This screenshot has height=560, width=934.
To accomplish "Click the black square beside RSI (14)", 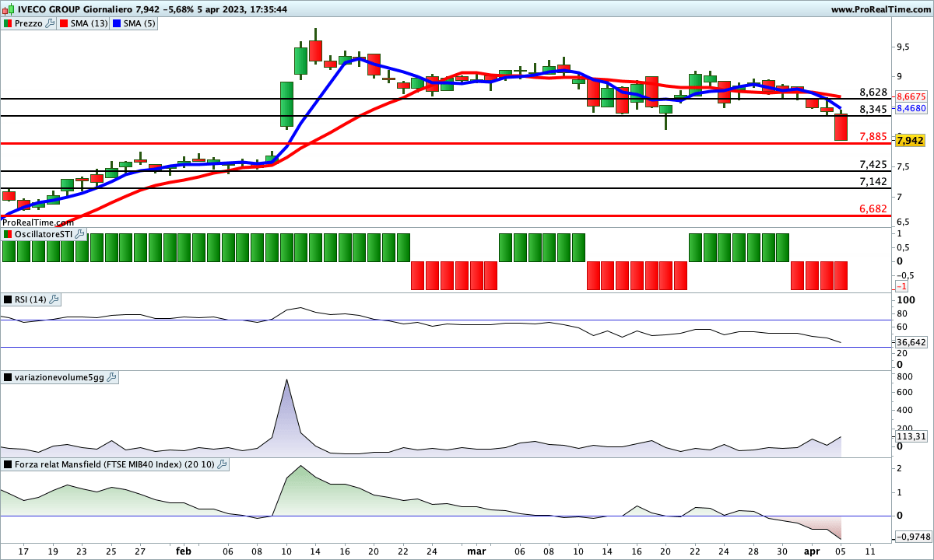I will click(8, 299).
